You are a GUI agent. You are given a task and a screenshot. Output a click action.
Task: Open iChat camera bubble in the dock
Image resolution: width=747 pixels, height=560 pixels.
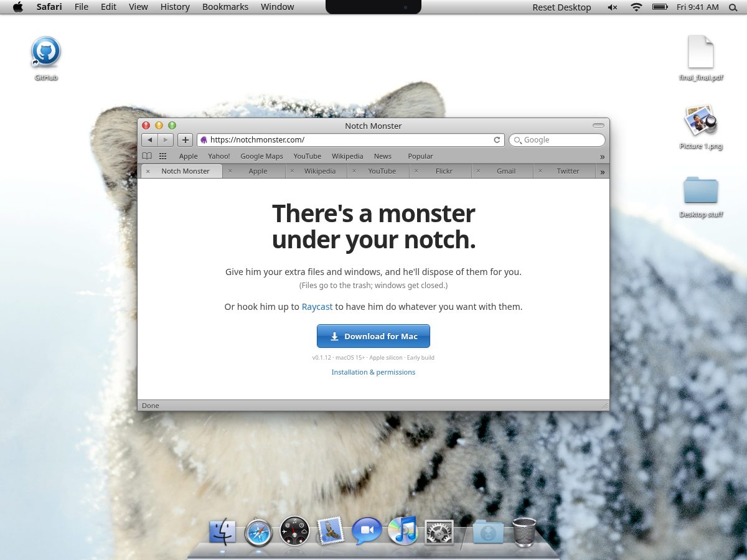point(367,531)
